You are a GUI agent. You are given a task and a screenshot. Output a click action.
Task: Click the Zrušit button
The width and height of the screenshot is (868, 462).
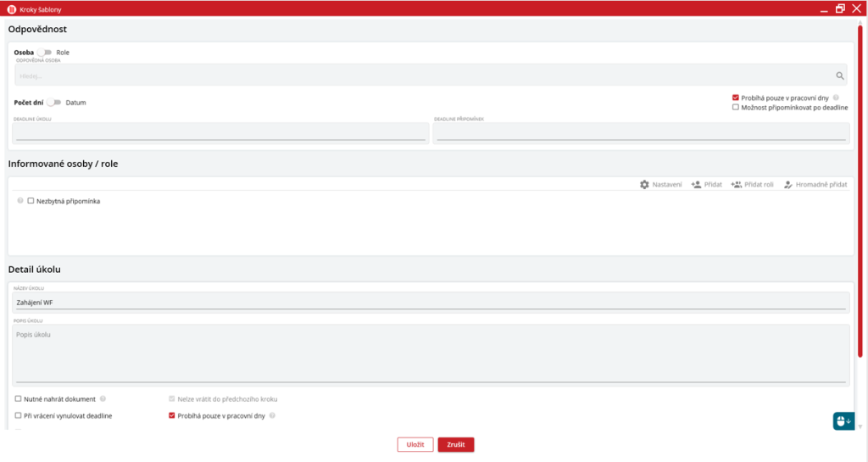(456, 444)
